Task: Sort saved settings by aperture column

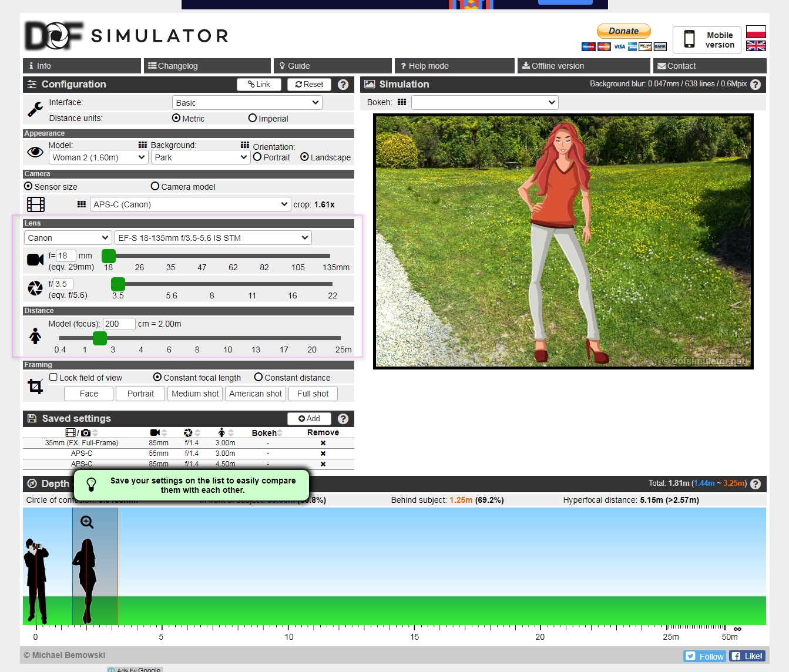Action: coord(192,432)
